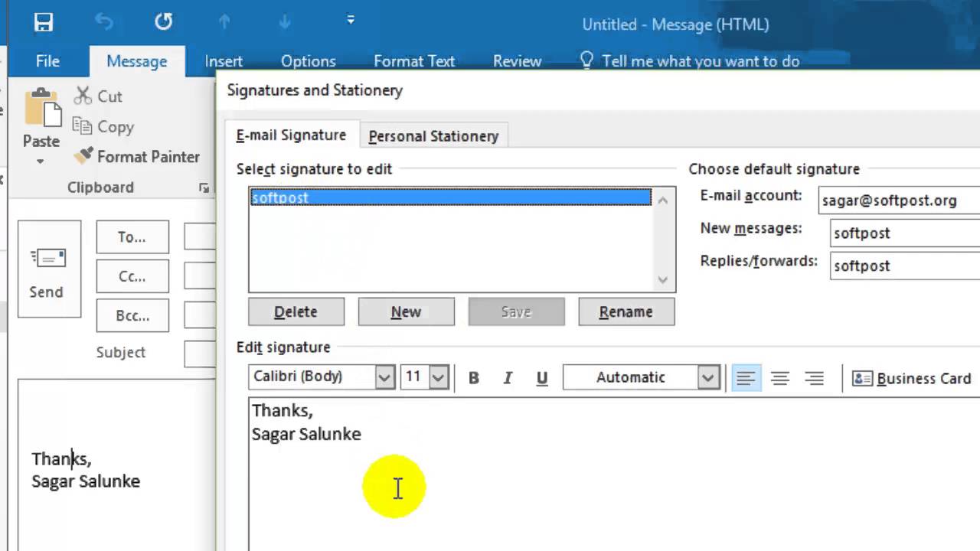The height and width of the screenshot is (551, 980).
Task: Center the signature text
Action: (780, 377)
